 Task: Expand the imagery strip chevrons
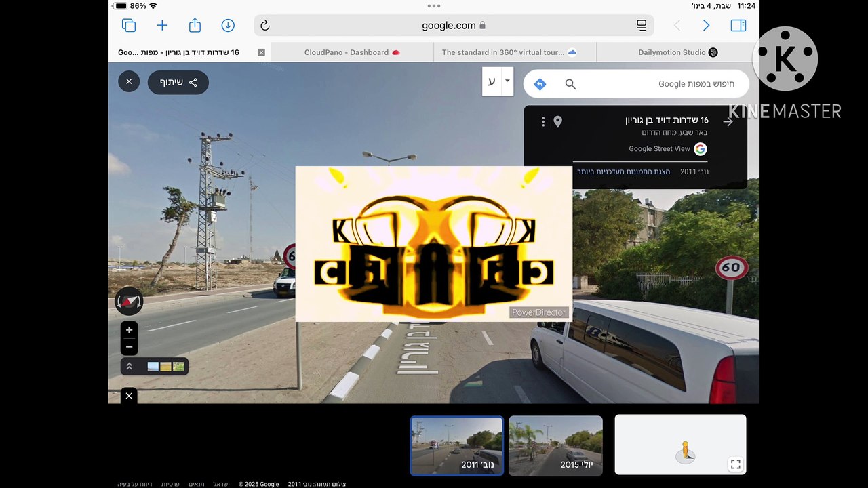130,367
